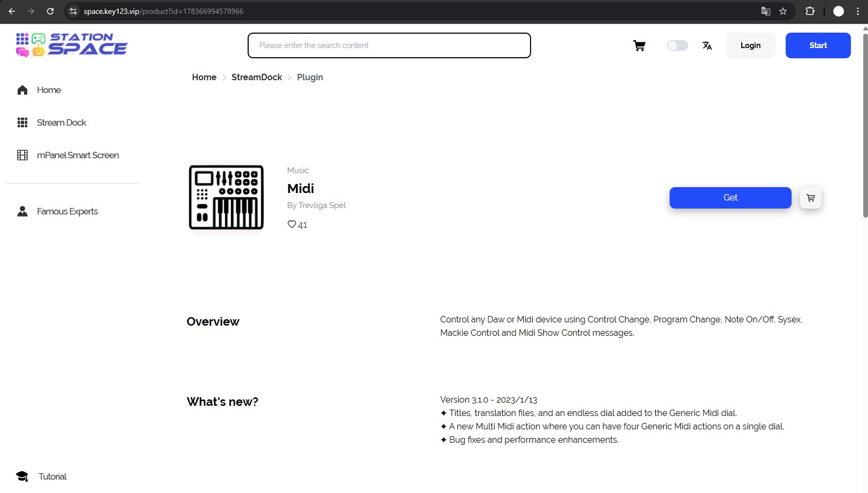This screenshot has height=493, width=868.
Task: Click the Google Translate icon in address bar
Action: pos(766,11)
